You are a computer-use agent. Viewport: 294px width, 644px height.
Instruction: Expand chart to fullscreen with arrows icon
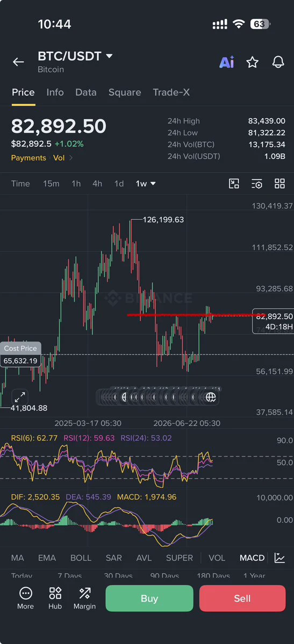[x=20, y=397]
